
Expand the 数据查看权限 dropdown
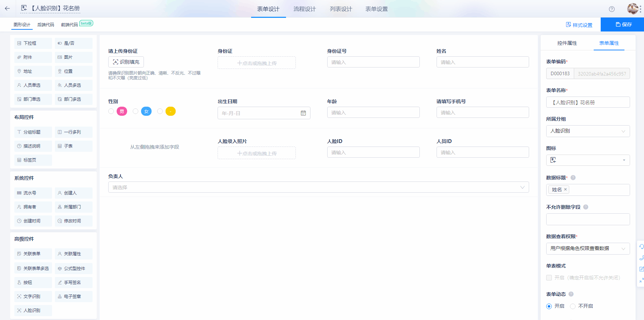588,249
